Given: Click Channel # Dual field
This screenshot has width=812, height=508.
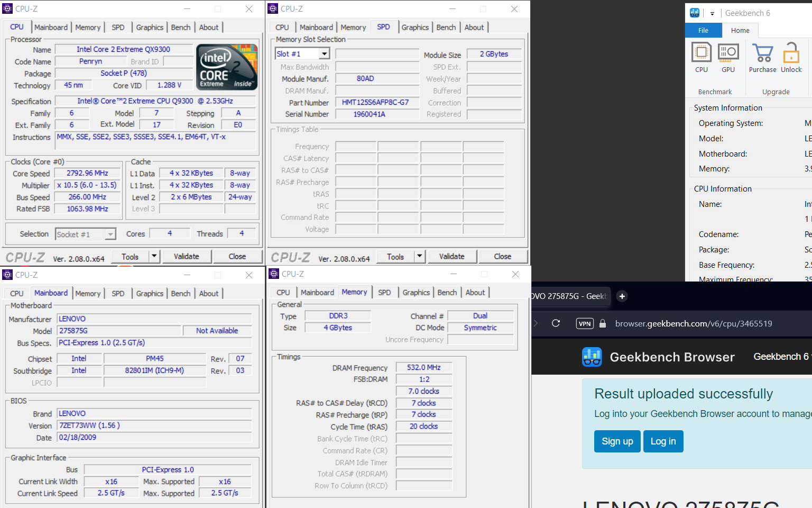Looking at the screenshot, I should (481, 316).
